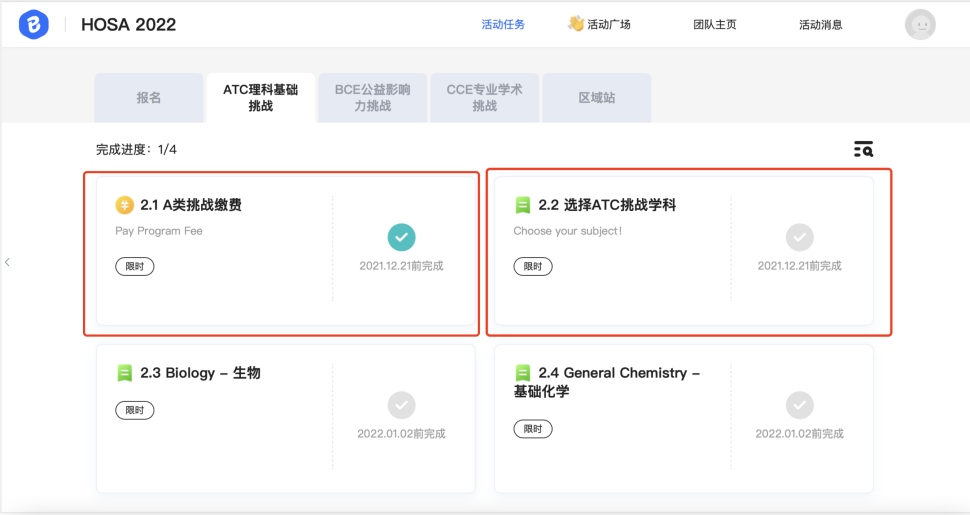This screenshot has width=970, height=515.
Task: Click grey checkmark circle for 2.4 General Chemistry
Action: pyautogui.click(x=799, y=405)
